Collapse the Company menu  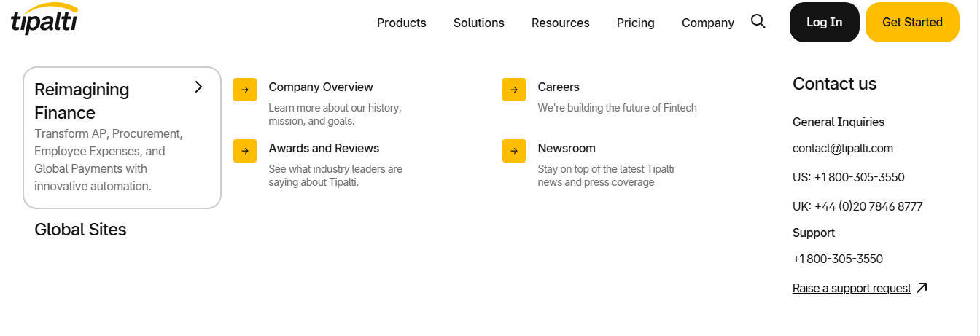click(x=707, y=23)
